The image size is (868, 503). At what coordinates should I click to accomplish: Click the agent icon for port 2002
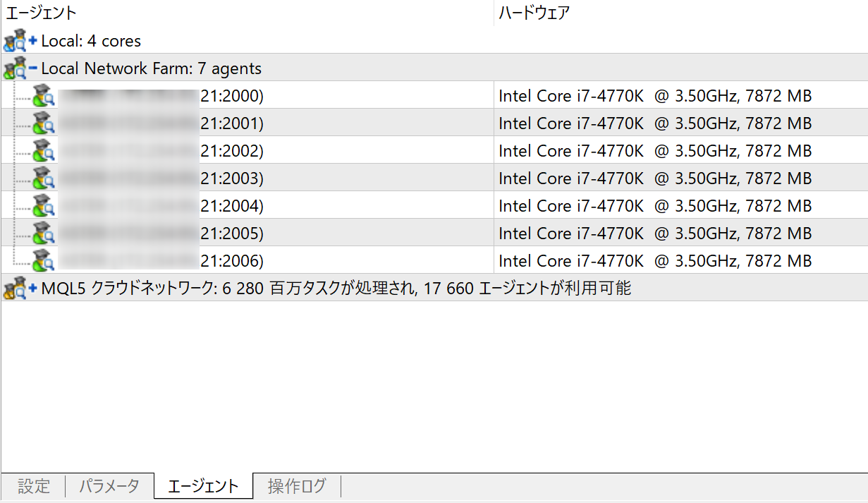[44, 151]
